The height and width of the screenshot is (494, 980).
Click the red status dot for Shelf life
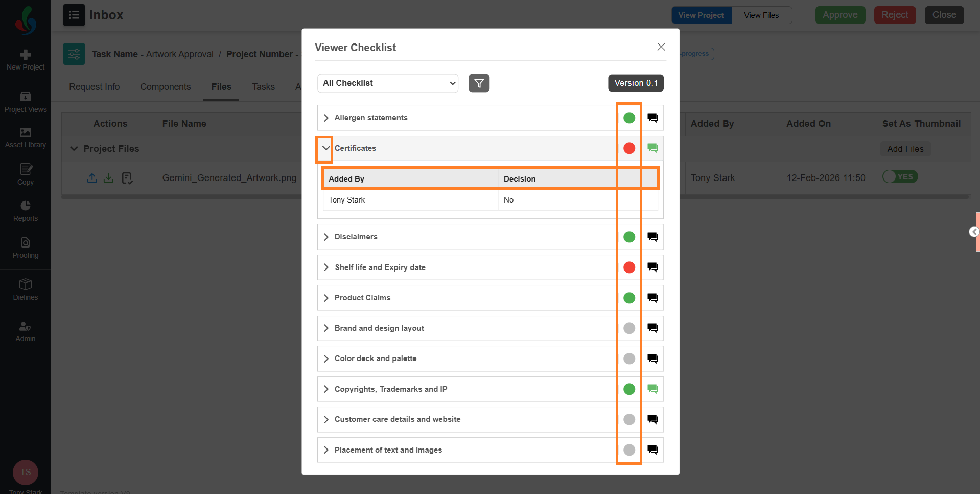pyautogui.click(x=629, y=267)
